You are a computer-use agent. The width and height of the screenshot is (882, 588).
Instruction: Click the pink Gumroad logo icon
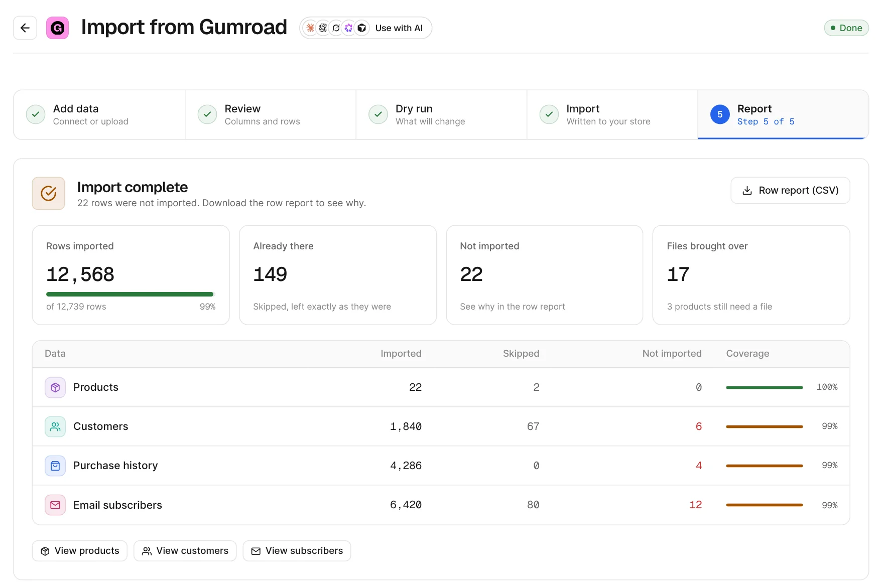point(57,28)
